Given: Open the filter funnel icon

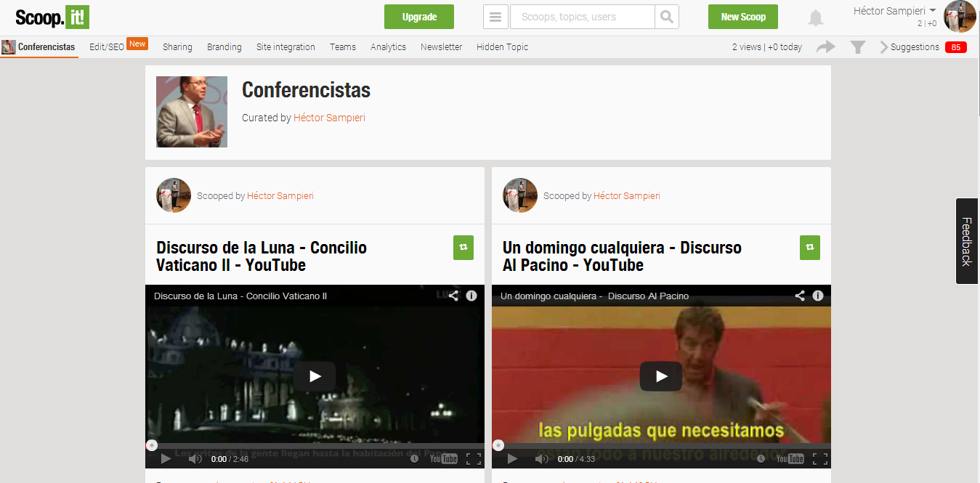Looking at the screenshot, I should [858, 47].
